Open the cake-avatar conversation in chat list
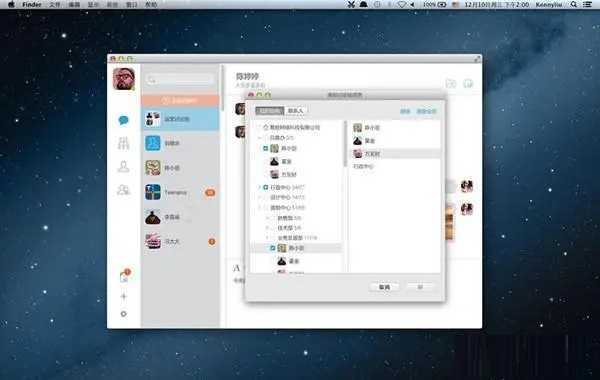Viewport: 600px width, 380px height. (180, 241)
